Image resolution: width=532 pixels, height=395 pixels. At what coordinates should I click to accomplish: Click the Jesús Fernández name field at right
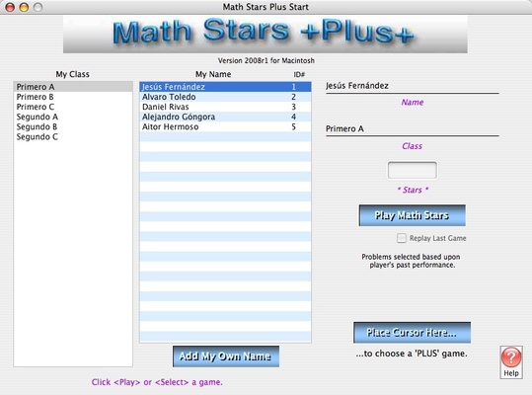(413, 86)
